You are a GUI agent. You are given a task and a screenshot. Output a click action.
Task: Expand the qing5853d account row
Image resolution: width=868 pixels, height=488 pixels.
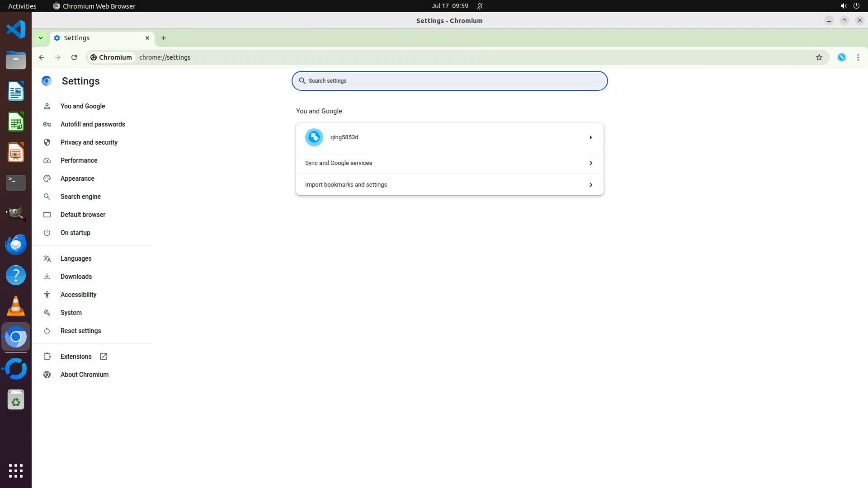(x=590, y=137)
